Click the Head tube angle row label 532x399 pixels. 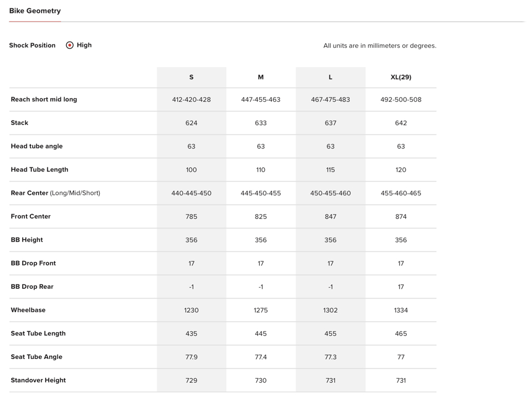[x=37, y=146]
